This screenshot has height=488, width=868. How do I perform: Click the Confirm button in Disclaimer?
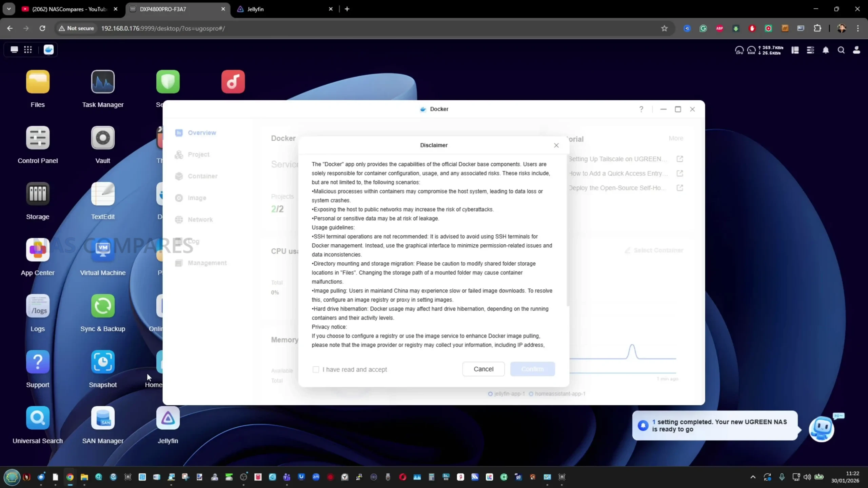(x=532, y=369)
